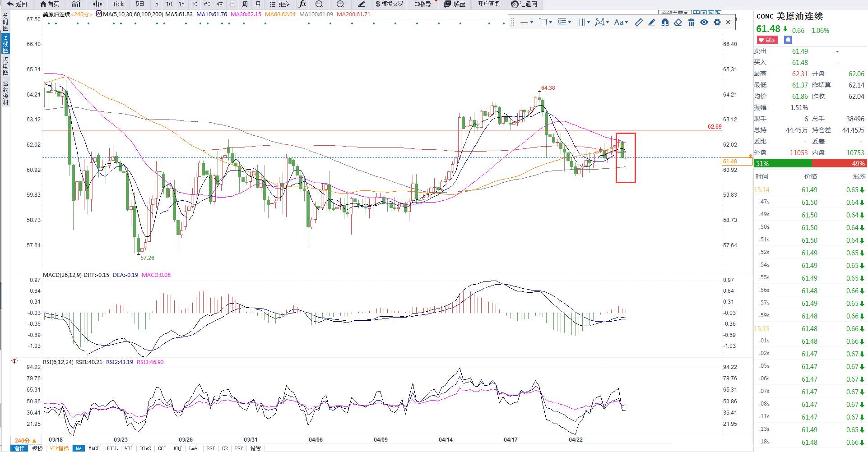Click the 62.69 horizontal line label
868x452 pixels.
(x=715, y=127)
